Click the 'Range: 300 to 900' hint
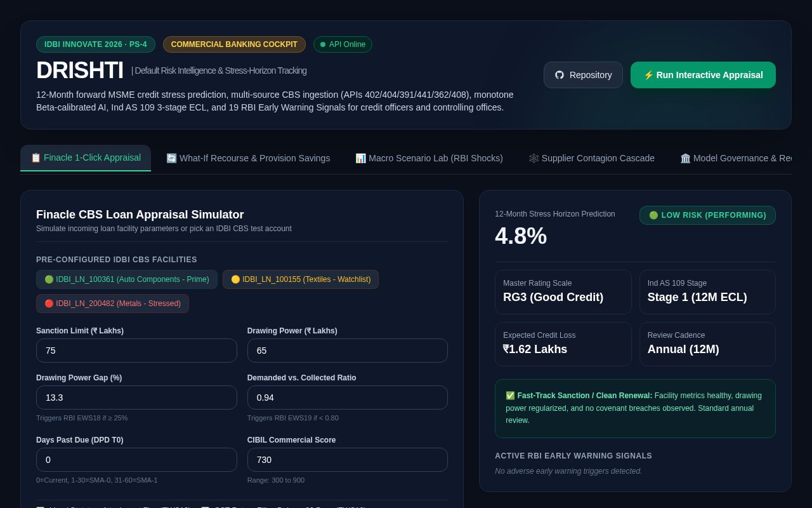 [276, 480]
